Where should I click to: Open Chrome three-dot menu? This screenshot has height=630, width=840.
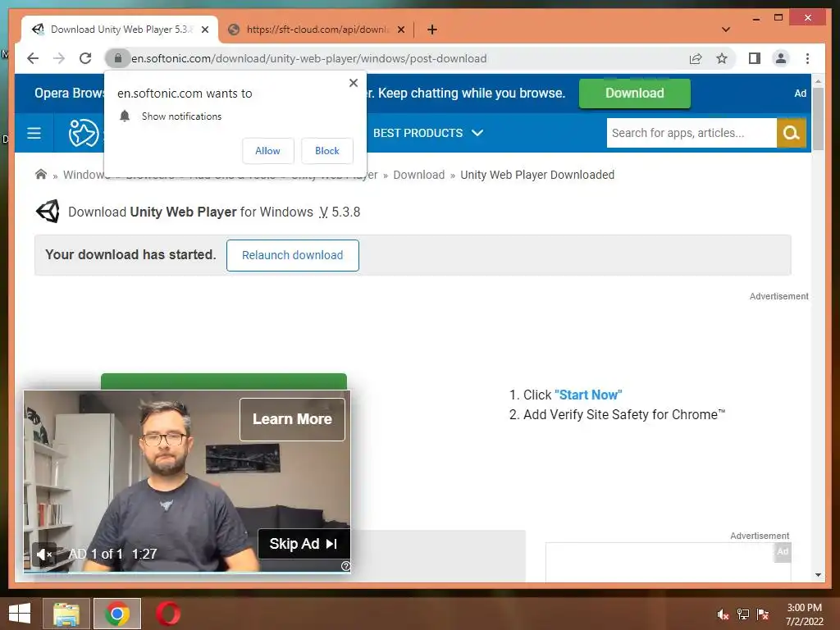click(x=807, y=58)
